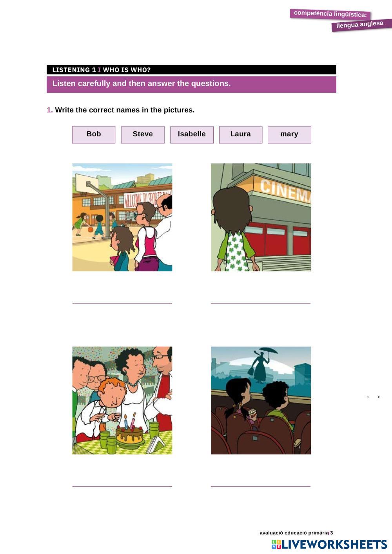Click the basketball court picture
The width and height of the screenshot is (392, 554).
[x=122, y=217]
